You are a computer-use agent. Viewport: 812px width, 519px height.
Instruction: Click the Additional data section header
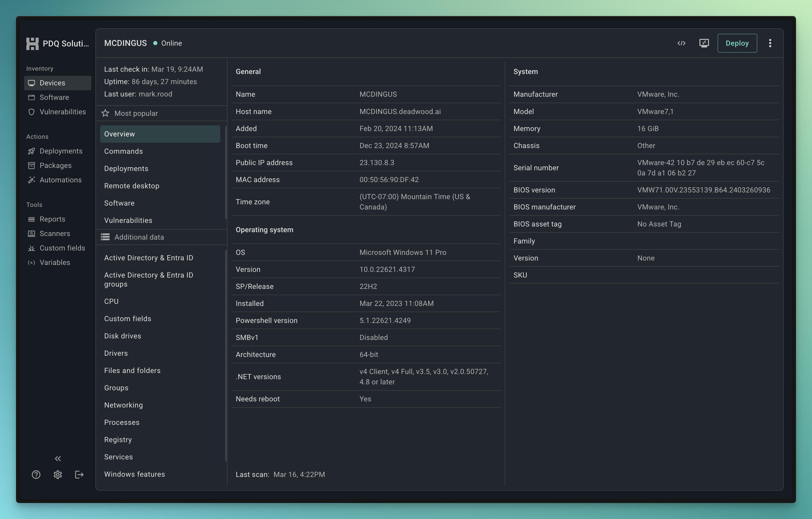coord(161,237)
